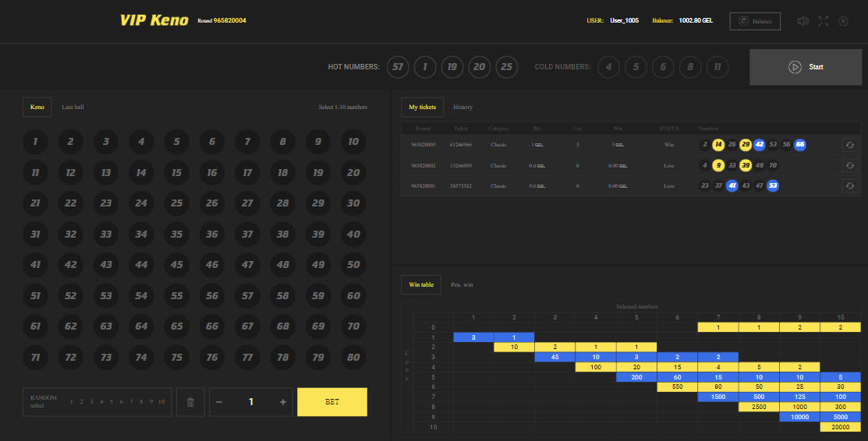Select number 25 on the keno board

177,203
